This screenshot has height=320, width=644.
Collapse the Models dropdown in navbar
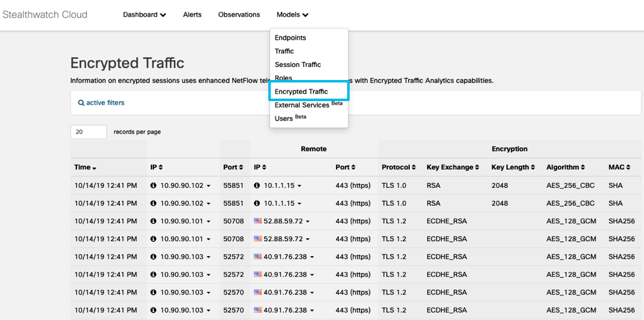[x=292, y=15]
